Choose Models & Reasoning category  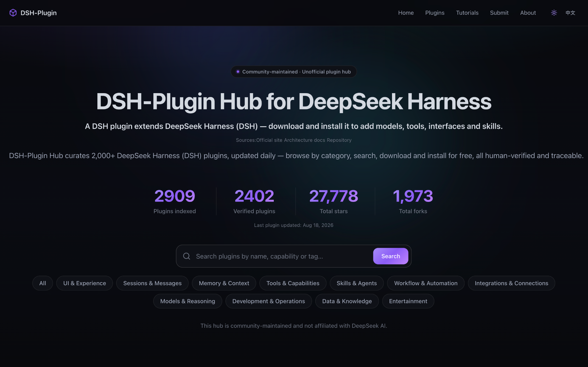[x=187, y=301]
